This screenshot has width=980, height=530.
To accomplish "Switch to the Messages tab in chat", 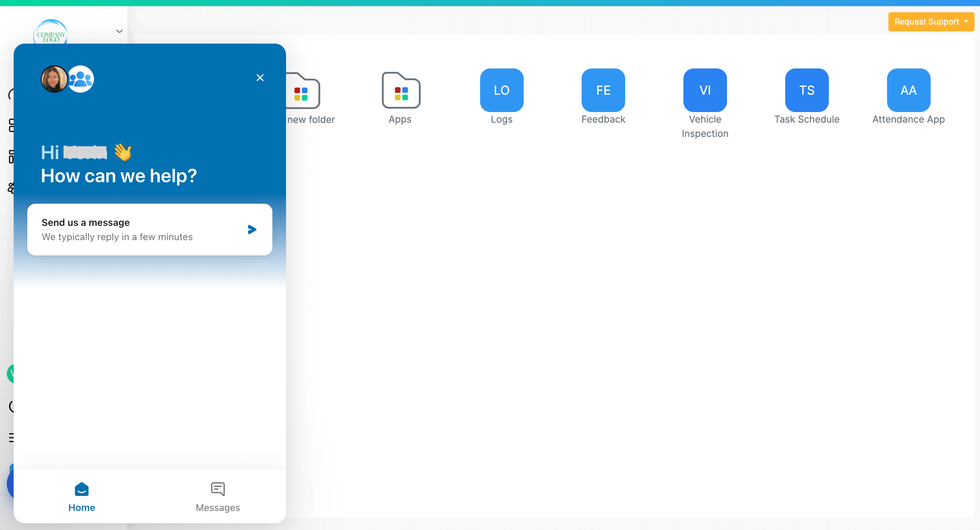I will 218,497.
